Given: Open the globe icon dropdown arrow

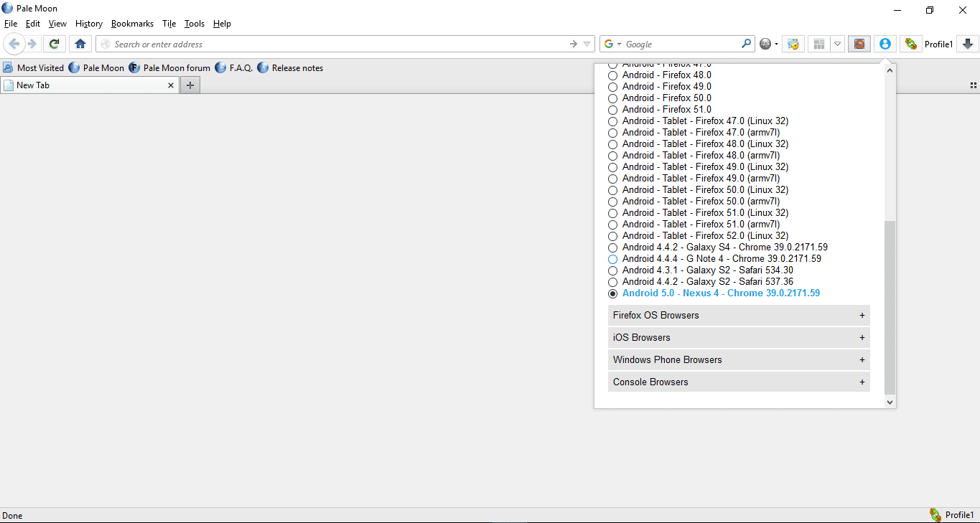Looking at the screenshot, I should pyautogui.click(x=776, y=44).
